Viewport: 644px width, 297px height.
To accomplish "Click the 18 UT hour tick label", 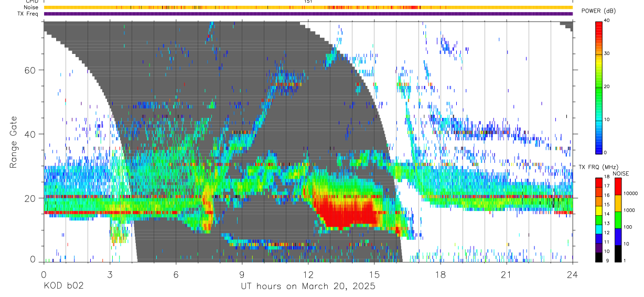I will tap(440, 274).
